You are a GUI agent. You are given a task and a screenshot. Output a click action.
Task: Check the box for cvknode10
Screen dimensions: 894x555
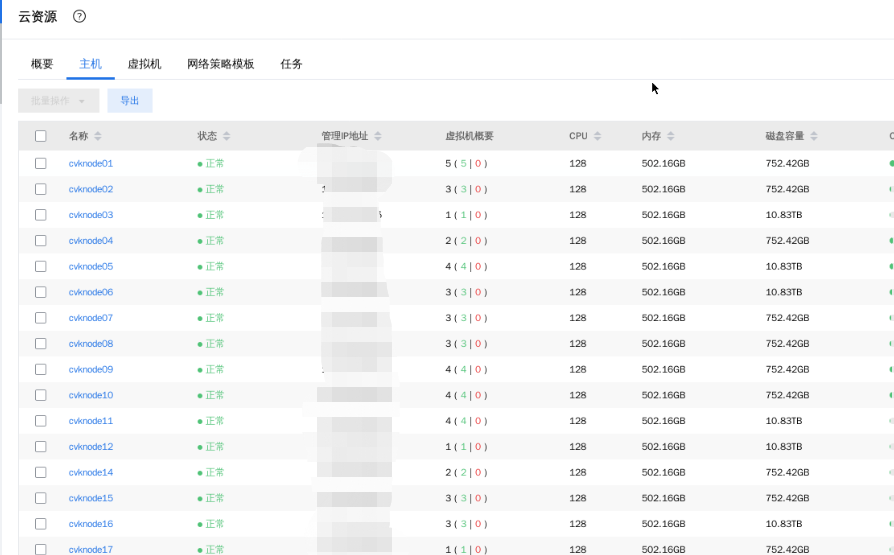point(40,395)
